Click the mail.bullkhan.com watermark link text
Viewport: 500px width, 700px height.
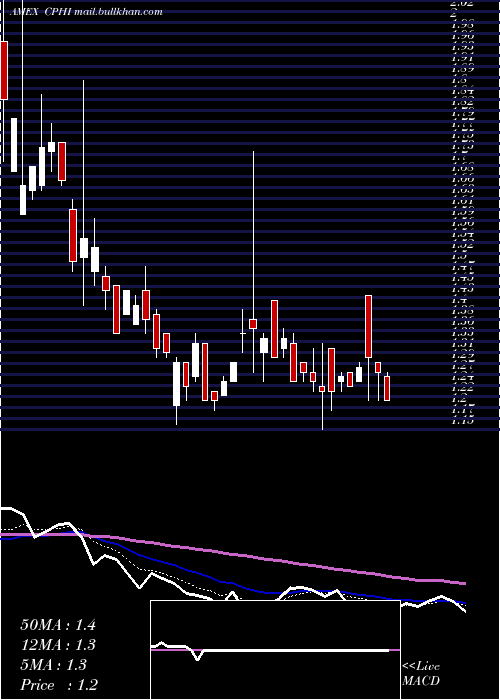click(118, 12)
